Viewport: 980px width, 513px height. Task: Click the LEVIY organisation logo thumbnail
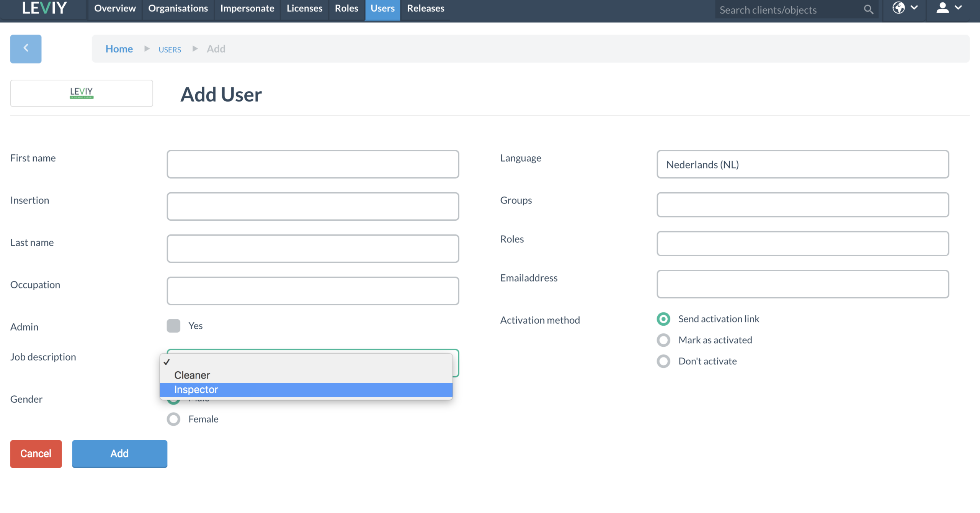(82, 93)
